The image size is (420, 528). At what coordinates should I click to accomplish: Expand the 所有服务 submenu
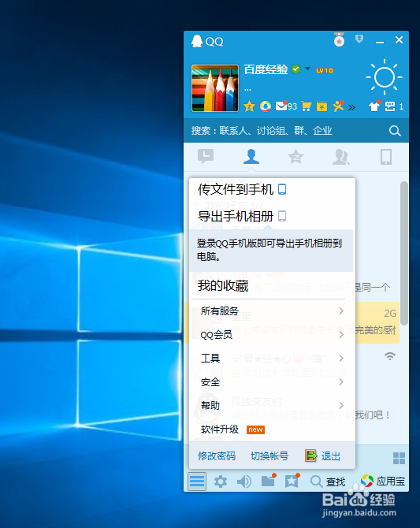coord(272,310)
